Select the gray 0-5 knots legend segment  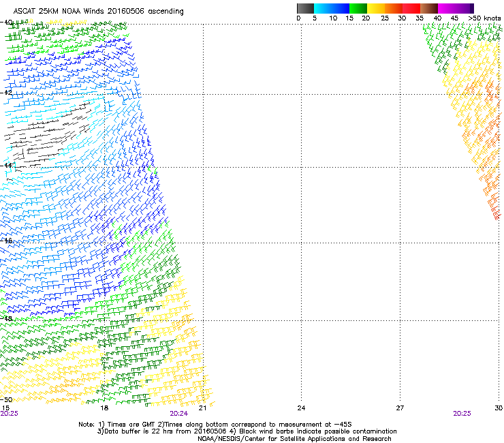(x=305, y=8)
